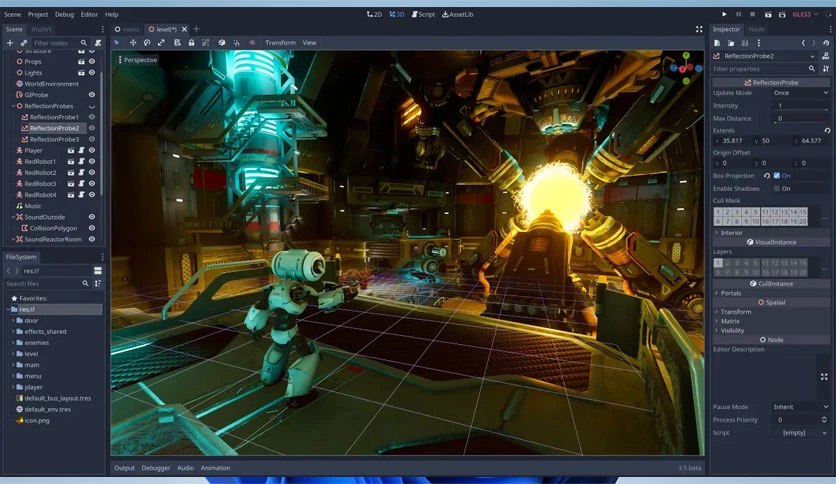
Task: Click the distraction-free expand icon above viewport
Action: (699, 29)
